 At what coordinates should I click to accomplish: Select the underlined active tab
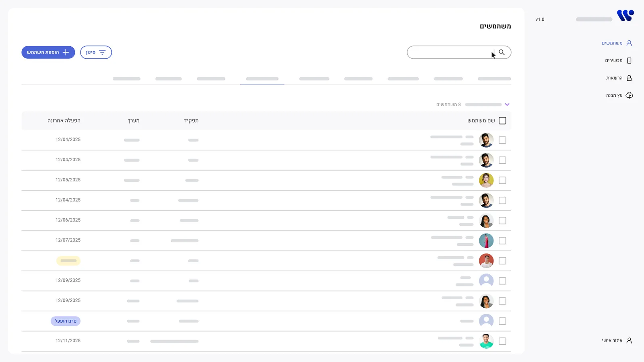point(262,79)
